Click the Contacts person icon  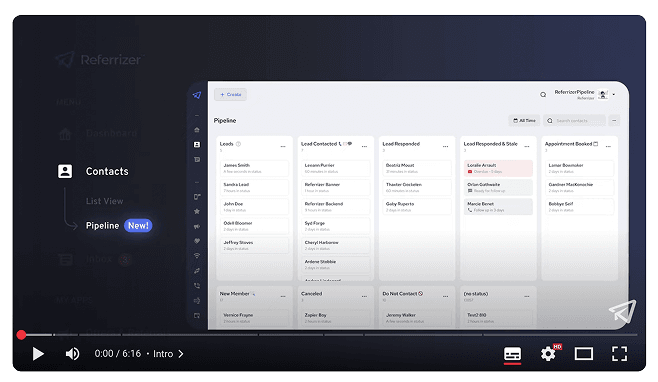[65, 171]
